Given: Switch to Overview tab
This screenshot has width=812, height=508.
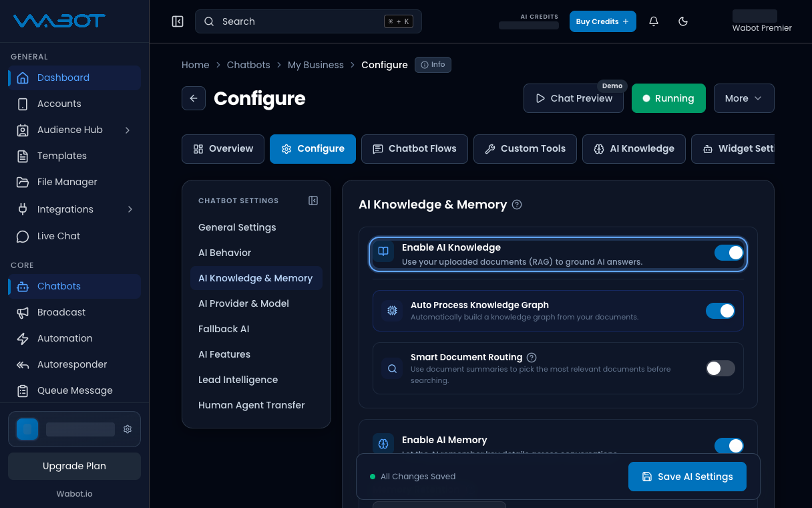Looking at the screenshot, I should point(223,148).
